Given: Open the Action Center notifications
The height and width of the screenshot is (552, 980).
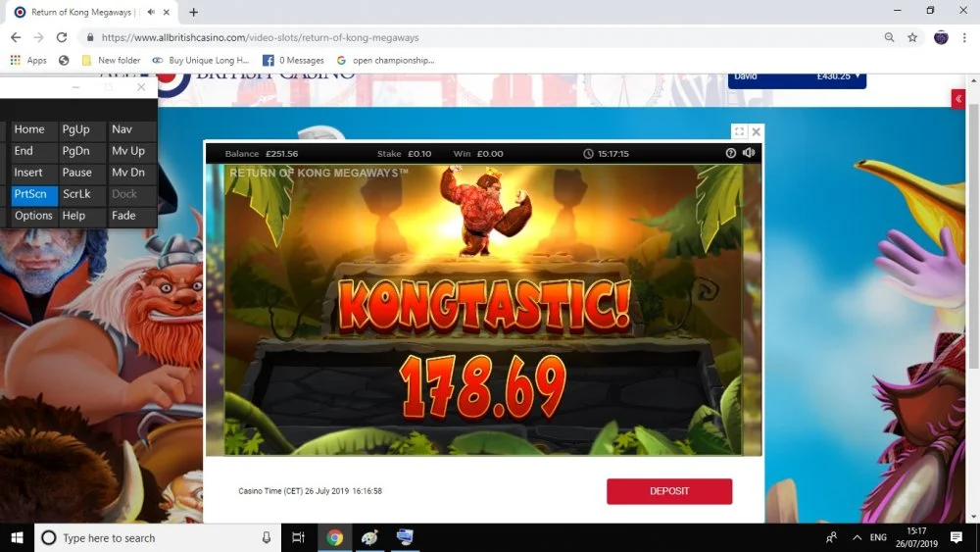Looking at the screenshot, I should pos(956,537).
